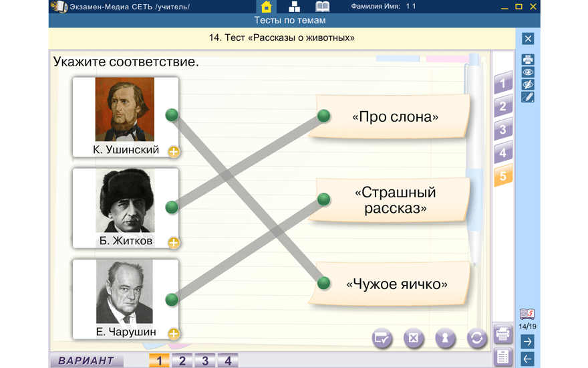
Task: Go to the next test with right arrow
Action: tap(527, 342)
